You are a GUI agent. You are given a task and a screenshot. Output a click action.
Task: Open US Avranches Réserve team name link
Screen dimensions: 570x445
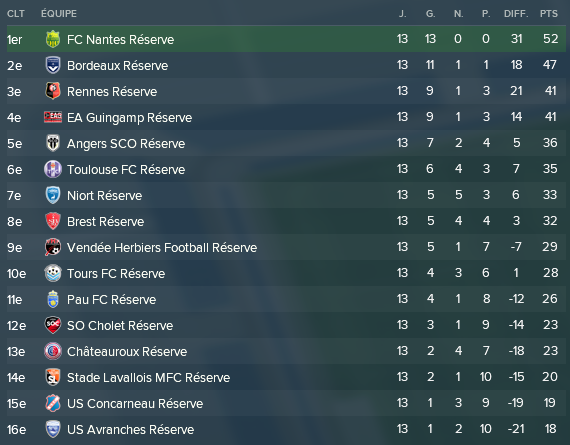click(131, 429)
